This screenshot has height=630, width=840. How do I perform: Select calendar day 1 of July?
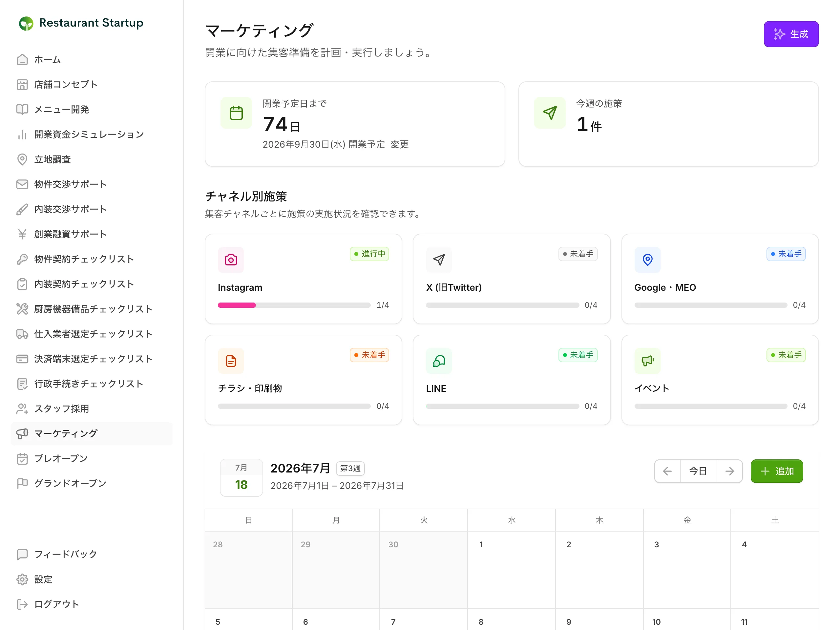pyautogui.click(x=511, y=570)
